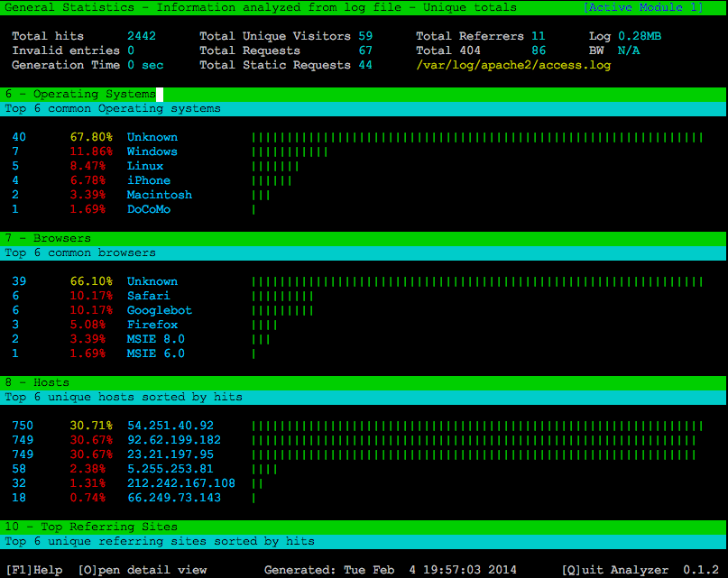Click the 2.38% percentage in Hosts

point(88,469)
